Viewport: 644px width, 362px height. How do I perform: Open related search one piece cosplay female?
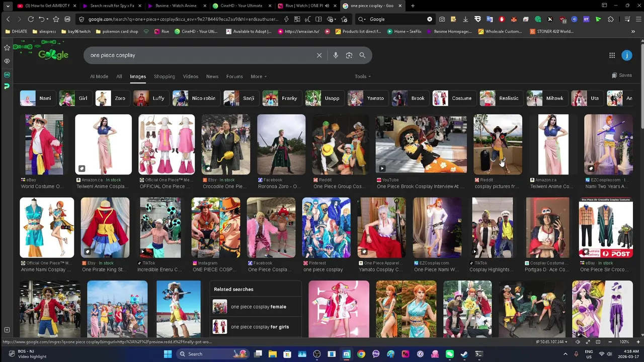pyautogui.click(x=256, y=307)
